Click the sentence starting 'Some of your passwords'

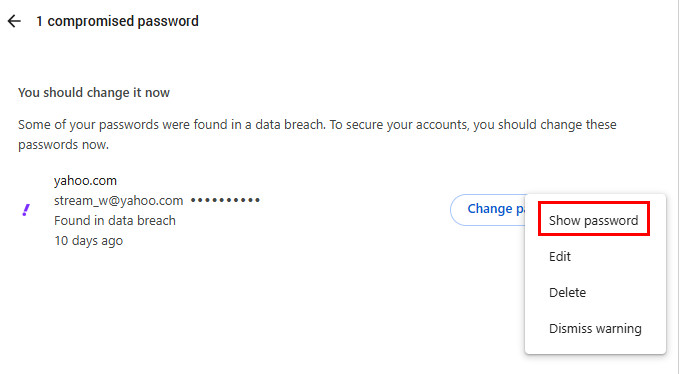(171, 125)
